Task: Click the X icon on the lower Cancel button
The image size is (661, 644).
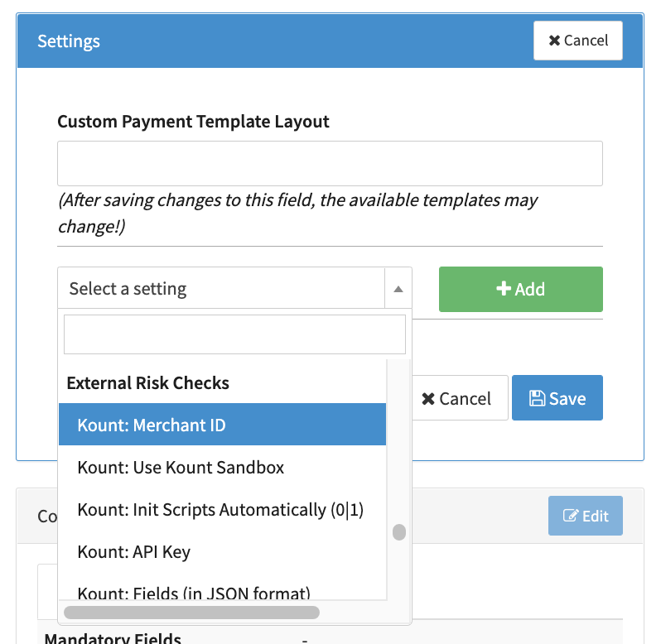Action: [x=428, y=399]
